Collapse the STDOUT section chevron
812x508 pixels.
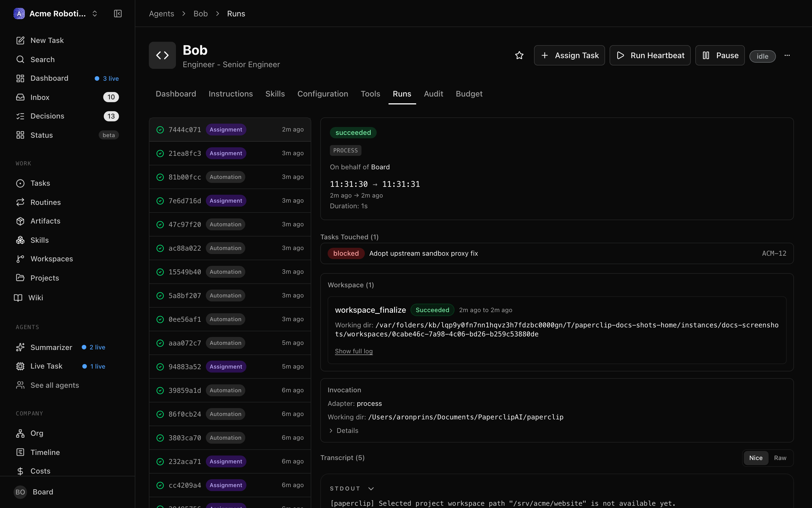[x=371, y=489]
